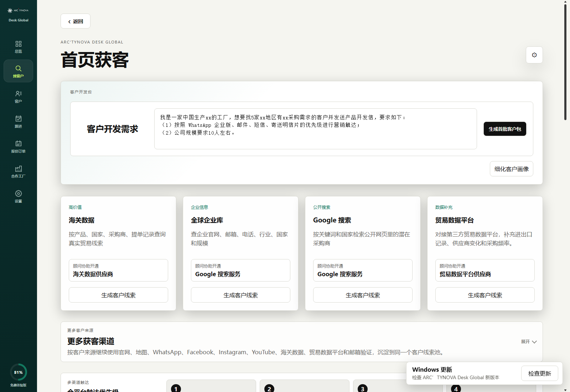Click the 海关数据 card title
Viewport: 570px width, 392px height.
click(82, 220)
